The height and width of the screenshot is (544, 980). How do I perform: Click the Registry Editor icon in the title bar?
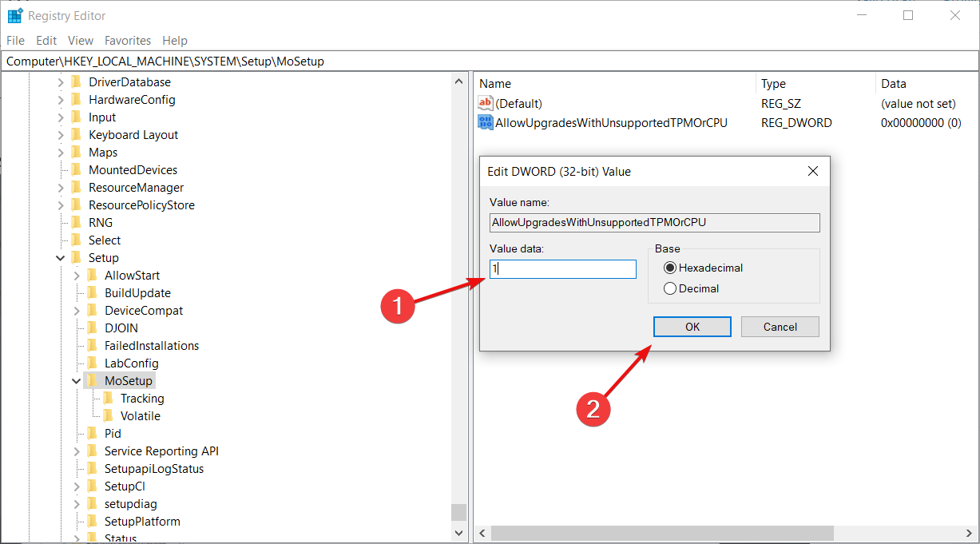(x=14, y=14)
